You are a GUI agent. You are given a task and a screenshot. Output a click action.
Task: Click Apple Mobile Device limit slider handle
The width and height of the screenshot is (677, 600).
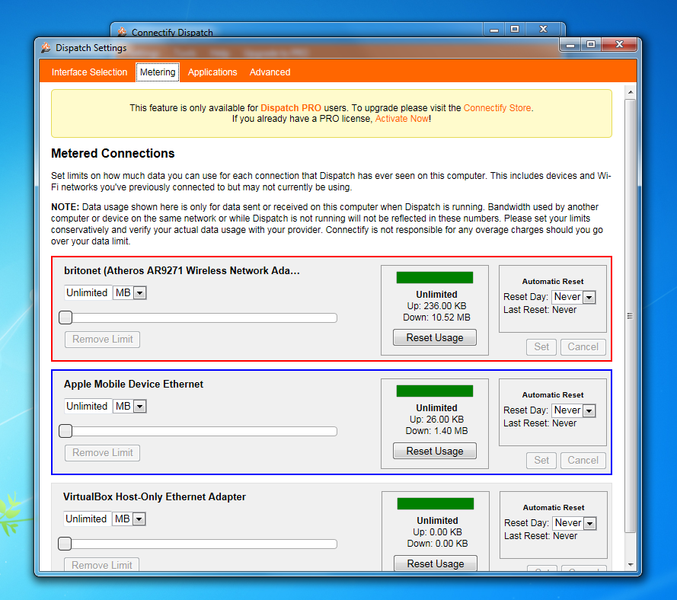pos(66,431)
